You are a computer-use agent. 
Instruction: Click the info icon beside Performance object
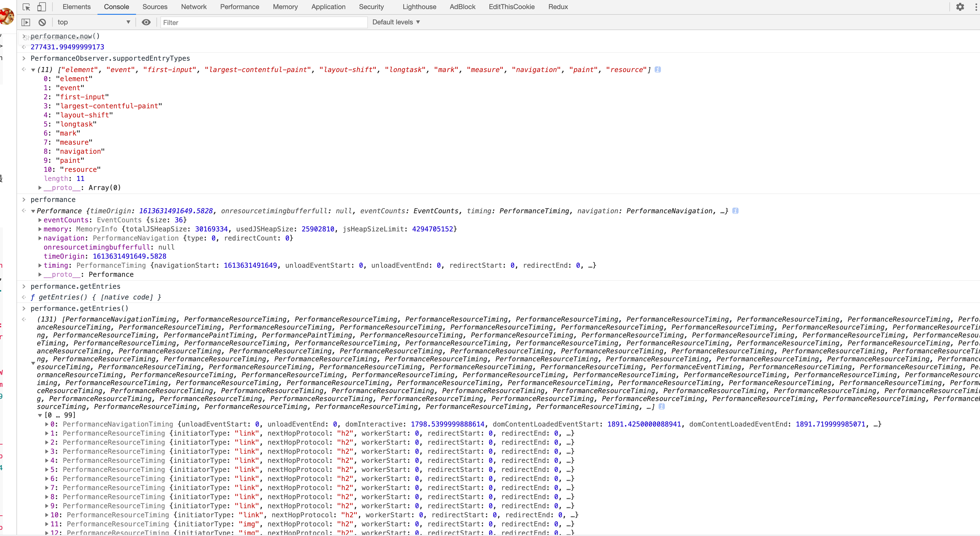[735, 211]
